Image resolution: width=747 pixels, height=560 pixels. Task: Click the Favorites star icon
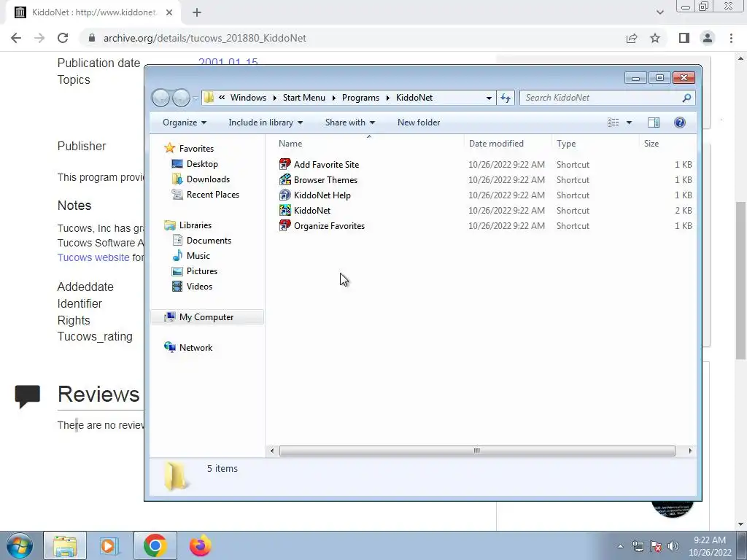(x=169, y=148)
